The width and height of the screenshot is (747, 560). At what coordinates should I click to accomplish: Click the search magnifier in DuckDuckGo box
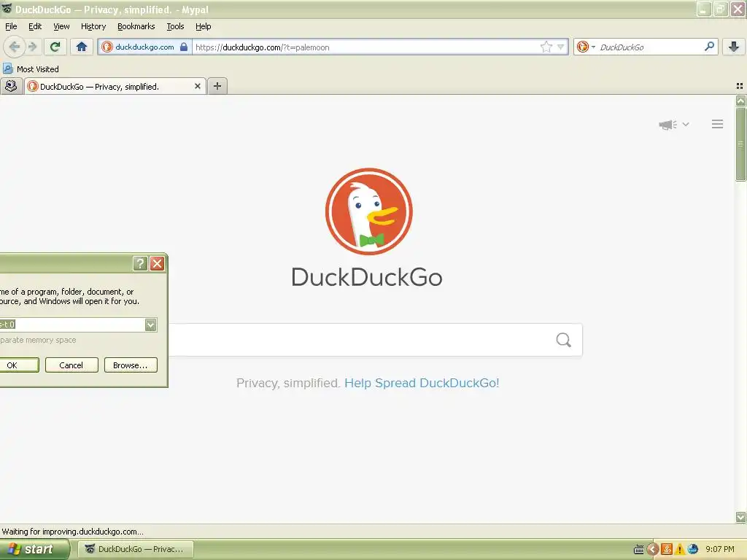coord(564,340)
